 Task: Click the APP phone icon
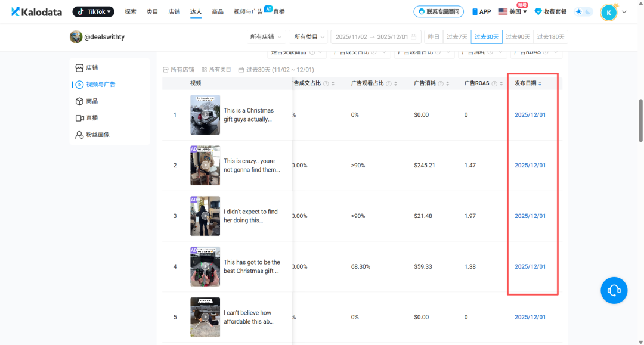[x=474, y=11]
